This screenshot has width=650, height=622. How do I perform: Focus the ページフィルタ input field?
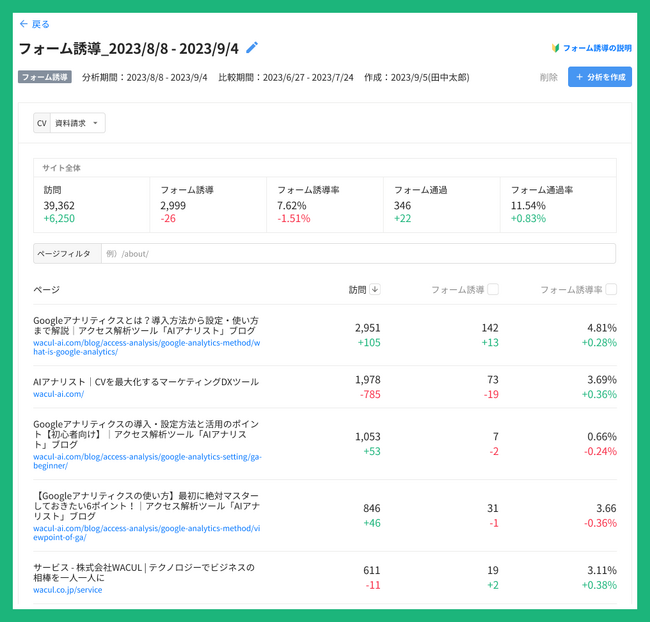(x=358, y=254)
